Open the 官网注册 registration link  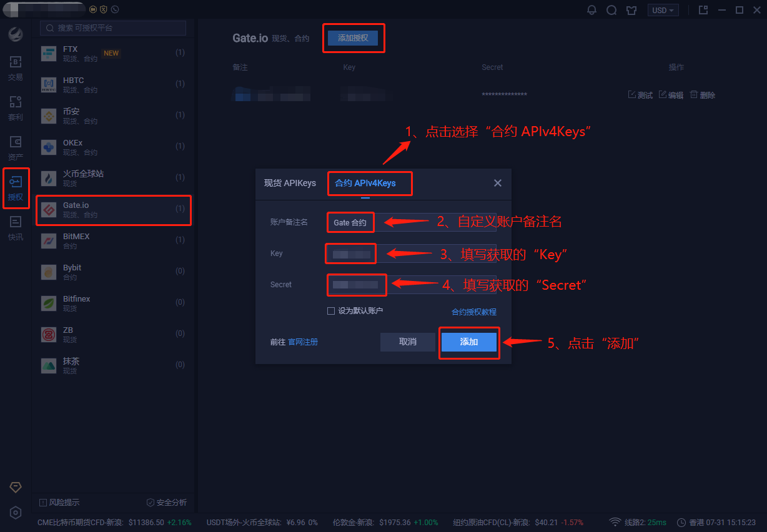coord(303,342)
